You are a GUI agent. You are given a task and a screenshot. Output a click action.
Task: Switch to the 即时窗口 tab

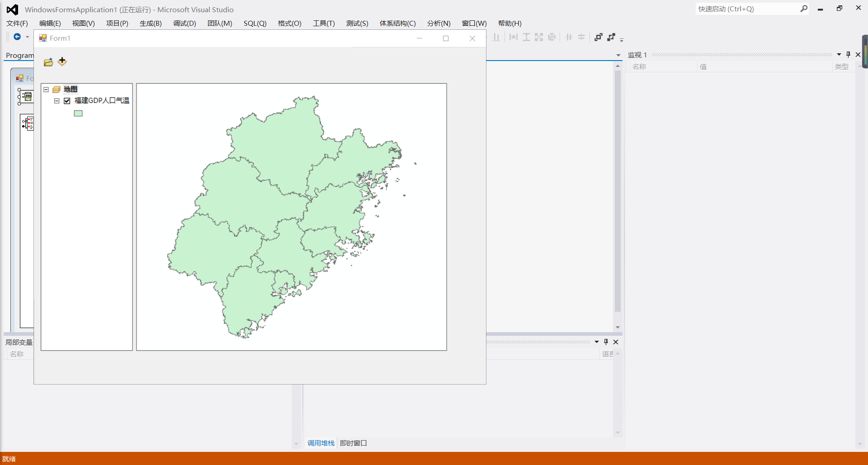353,443
